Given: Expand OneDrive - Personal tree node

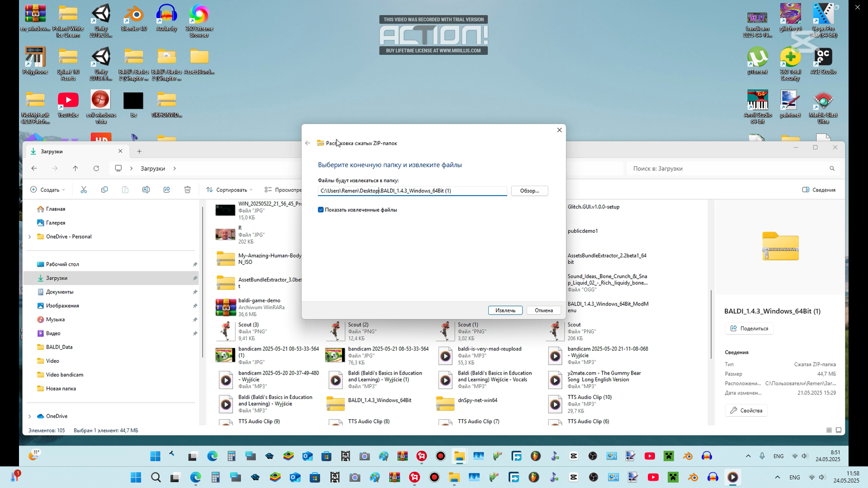Looking at the screenshot, I should pos(30,237).
